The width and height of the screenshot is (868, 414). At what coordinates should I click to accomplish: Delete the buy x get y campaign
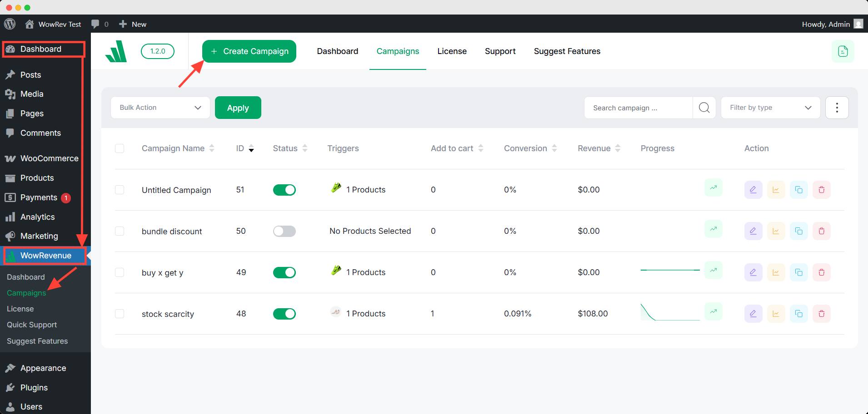click(x=821, y=272)
